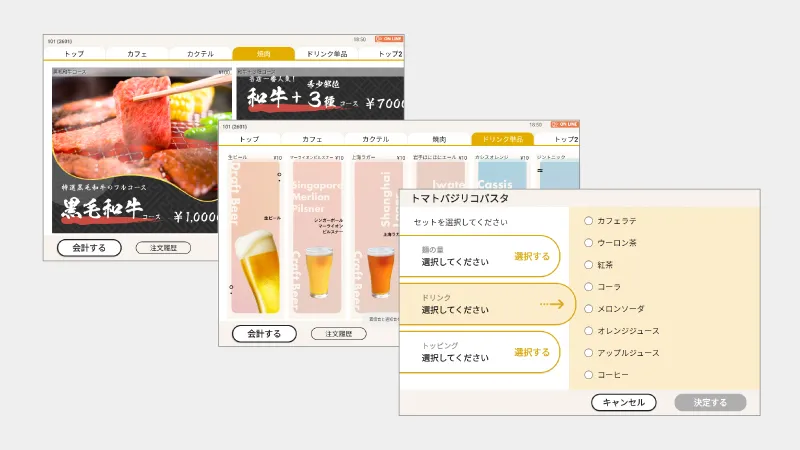Click 会計する button in the middle window
The image size is (800, 450).
(x=264, y=334)
